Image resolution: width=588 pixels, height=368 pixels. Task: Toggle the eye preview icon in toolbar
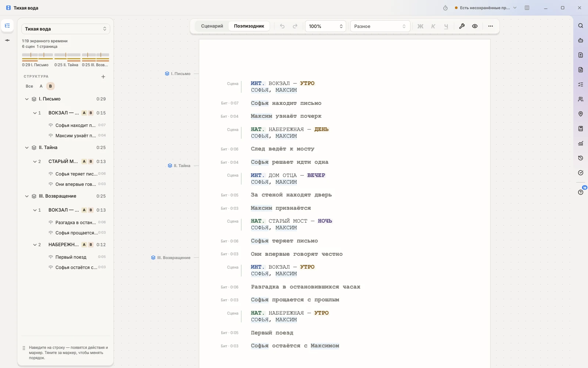[x=475, y=26]
